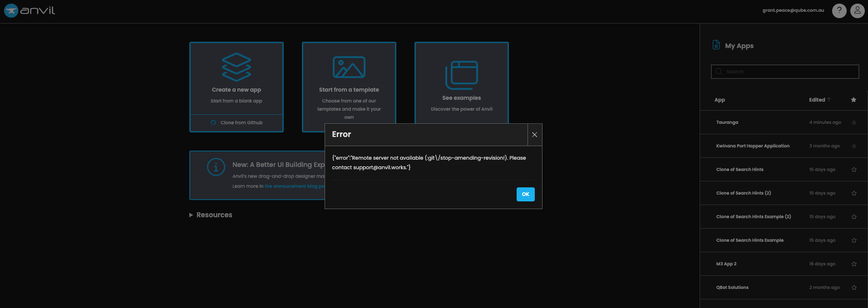868x308 pixels.
Task: Star the Clone of Search Hints (2) app
Action: 854,193
